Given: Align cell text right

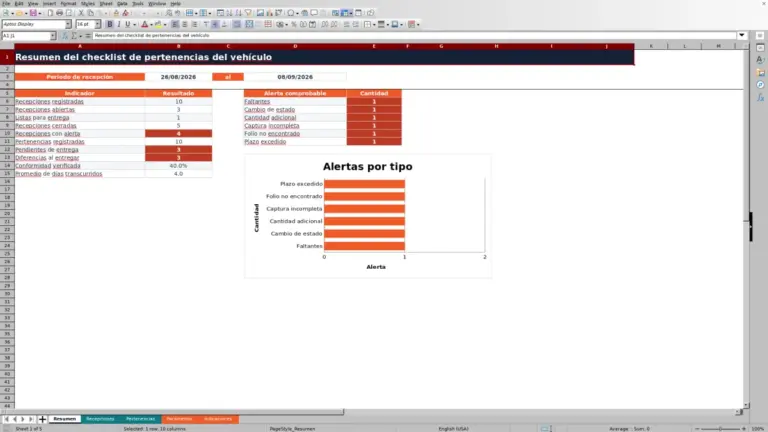Looking at the screenshot, I should 194,24.
